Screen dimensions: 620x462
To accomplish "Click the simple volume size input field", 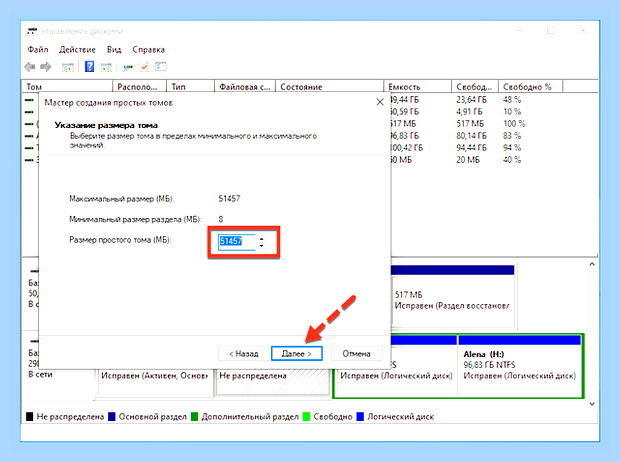I will (x=237, y=241).
